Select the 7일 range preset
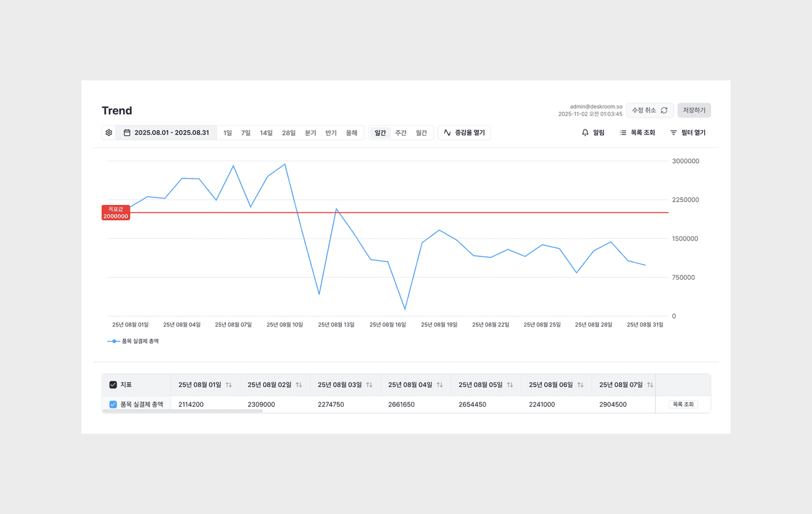 click(x=246, y=133)
